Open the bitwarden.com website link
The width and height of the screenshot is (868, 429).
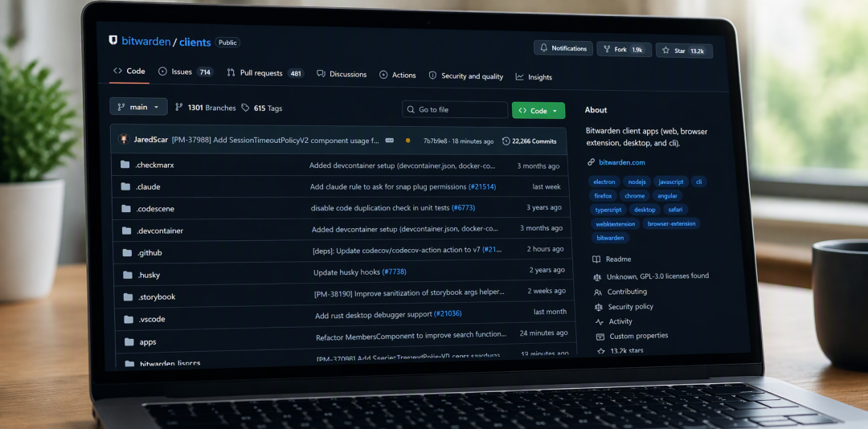[x=621, y=162]
